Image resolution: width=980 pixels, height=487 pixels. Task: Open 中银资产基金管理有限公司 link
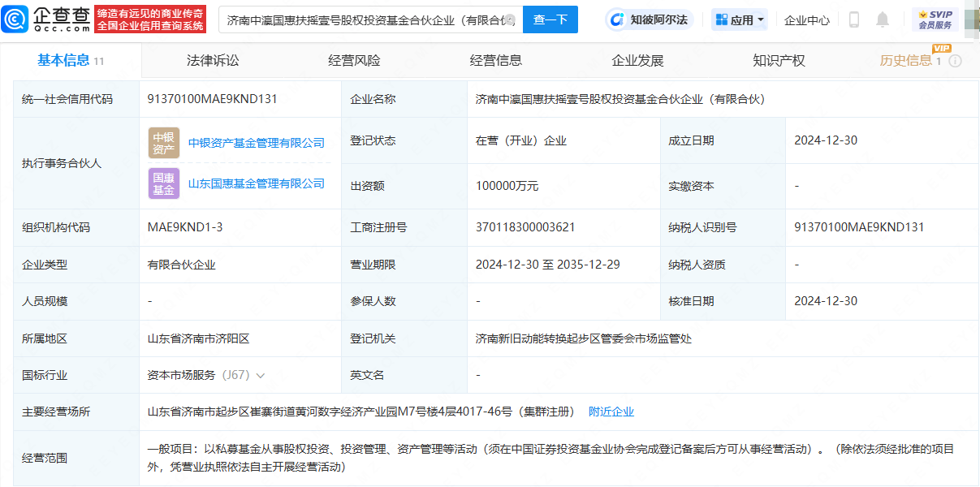[257, 143]
